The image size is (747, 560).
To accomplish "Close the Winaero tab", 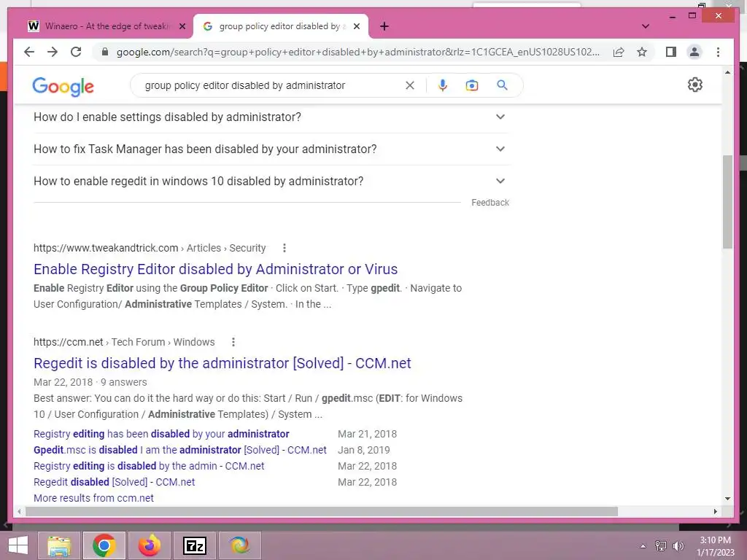I will point(182,26).
